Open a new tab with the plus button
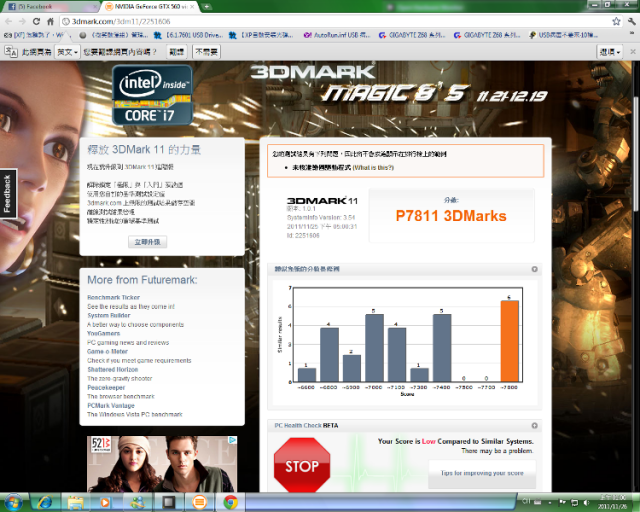Screen dimensions: 640x512 coord(207,7)
